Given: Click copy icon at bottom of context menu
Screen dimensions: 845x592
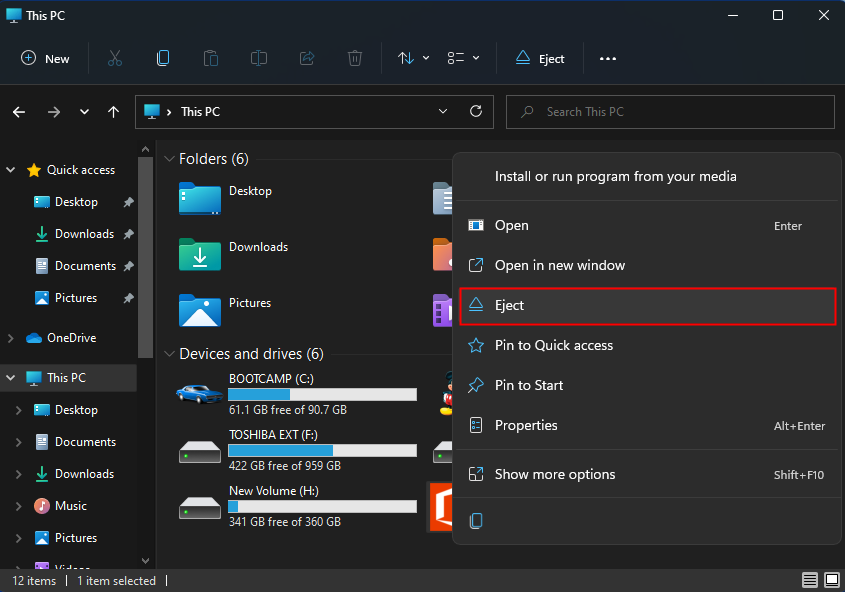Looking at the screenshot, I should (x=476, y=521).
